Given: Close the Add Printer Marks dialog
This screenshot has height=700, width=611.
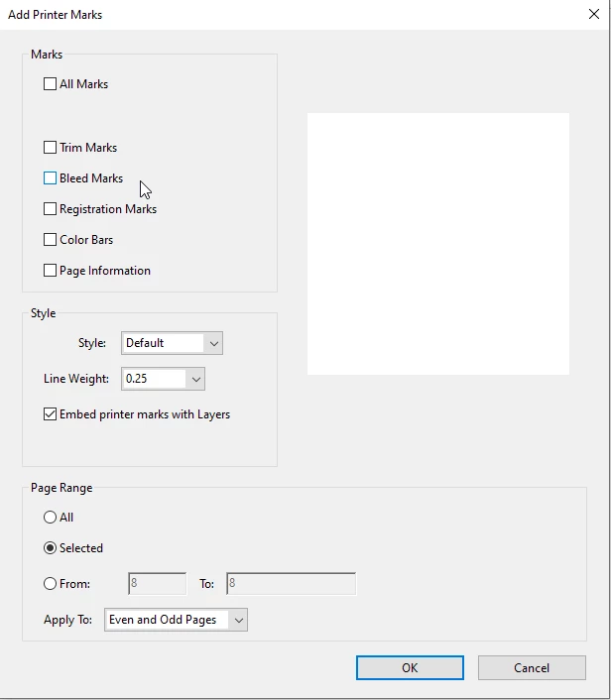Looking at the screenshot, I should point(594,14).
